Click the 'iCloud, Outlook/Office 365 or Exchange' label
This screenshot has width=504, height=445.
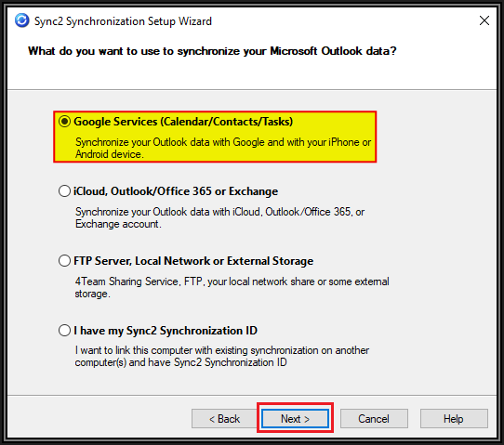click(176, 191)
